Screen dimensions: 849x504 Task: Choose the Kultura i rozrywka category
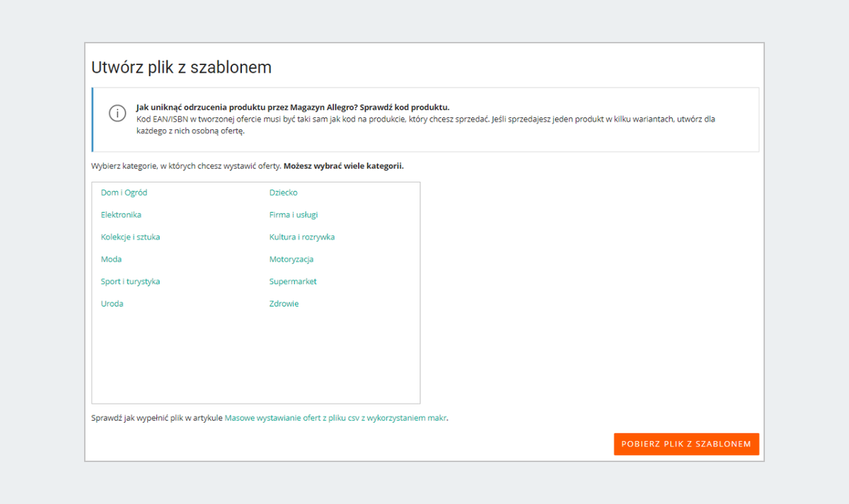pos(302,237)
